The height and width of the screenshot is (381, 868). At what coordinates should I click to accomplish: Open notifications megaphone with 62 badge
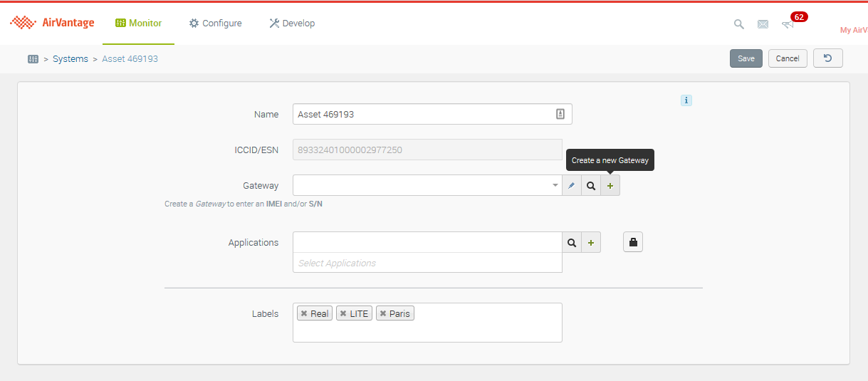(x=788, y=24)
